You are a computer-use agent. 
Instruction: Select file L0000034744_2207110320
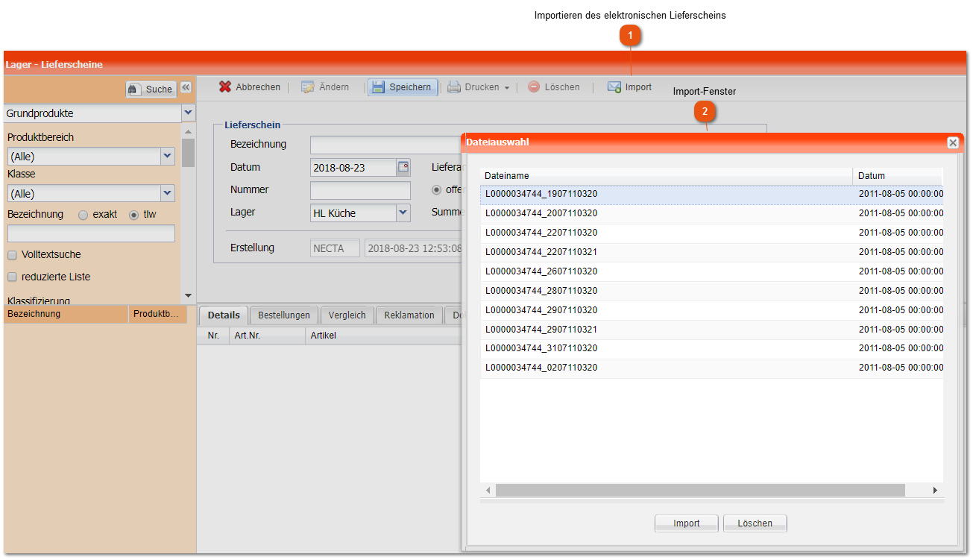711,233
